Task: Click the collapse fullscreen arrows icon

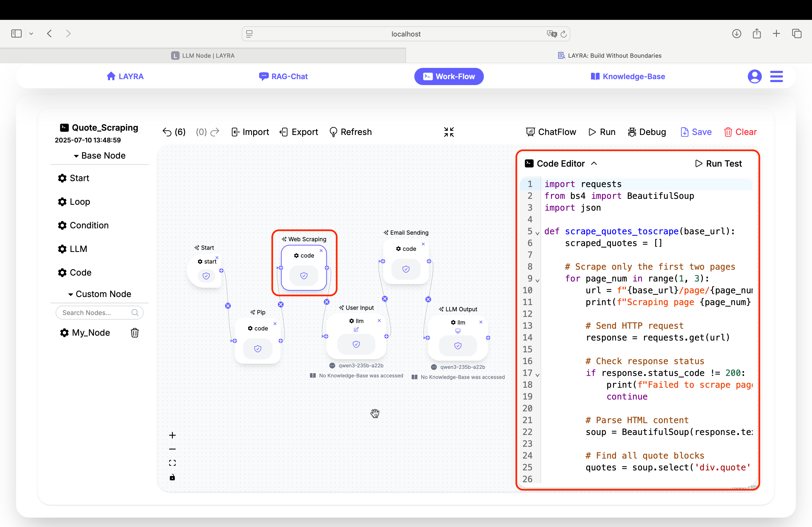Action: coord(449,132)
